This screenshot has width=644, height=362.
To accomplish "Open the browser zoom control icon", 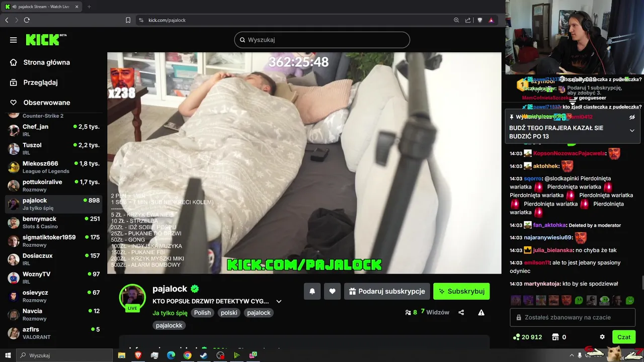I will pos(456,20).
